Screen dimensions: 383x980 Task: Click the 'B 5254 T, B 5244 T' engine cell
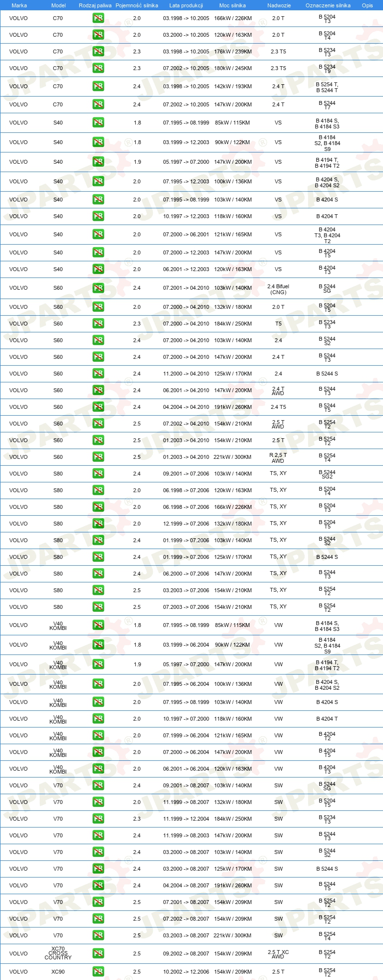pos(327,87)
